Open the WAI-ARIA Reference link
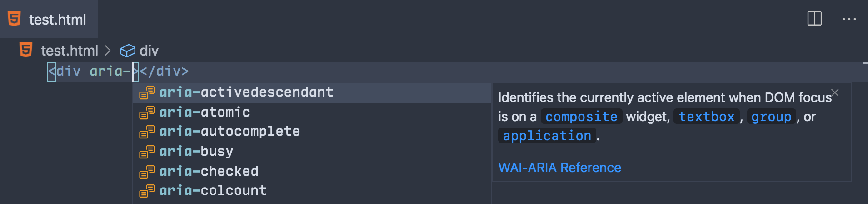Screen dimensions: 868x204 [x=559, y=168]
